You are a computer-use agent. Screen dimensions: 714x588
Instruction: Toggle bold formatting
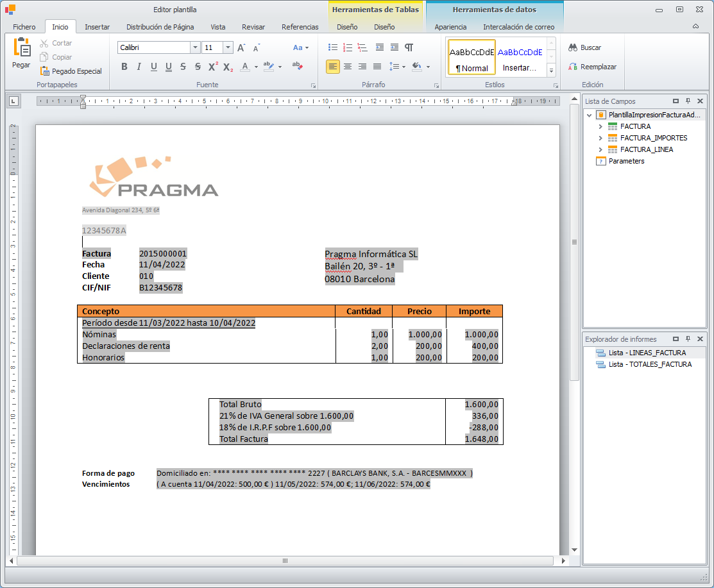124,67
